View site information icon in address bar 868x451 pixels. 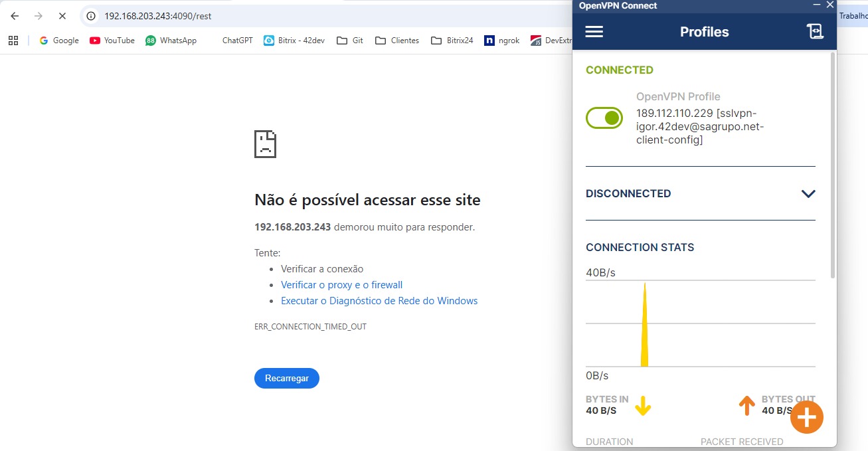coord(92,16)
